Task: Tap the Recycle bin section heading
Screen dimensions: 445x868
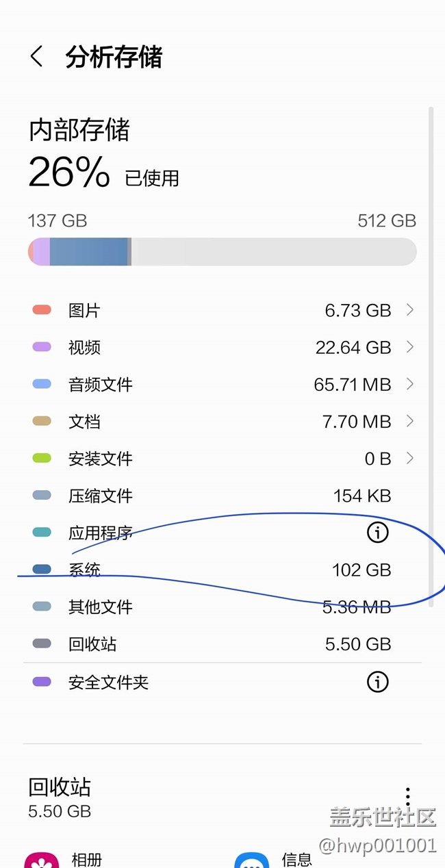Action: (x=60, y=787)
